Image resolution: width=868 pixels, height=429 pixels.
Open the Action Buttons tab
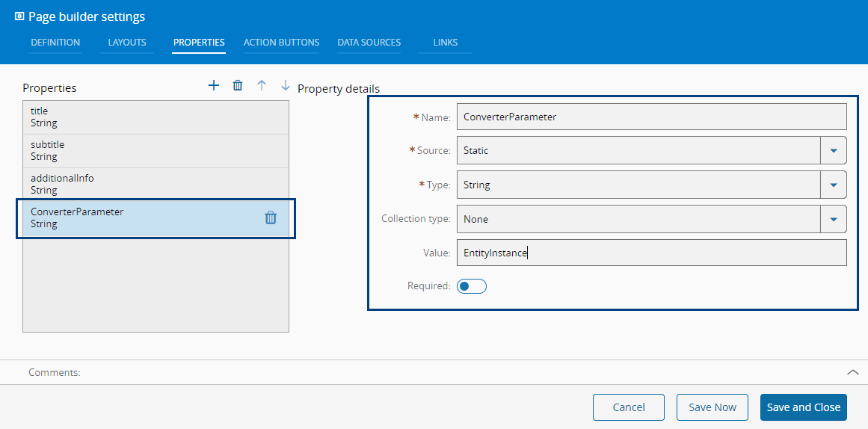point(281,43)
